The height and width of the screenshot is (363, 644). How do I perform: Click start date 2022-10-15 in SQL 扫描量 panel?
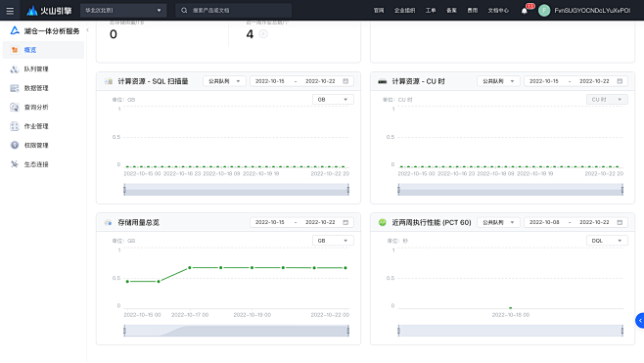point(270,81)
